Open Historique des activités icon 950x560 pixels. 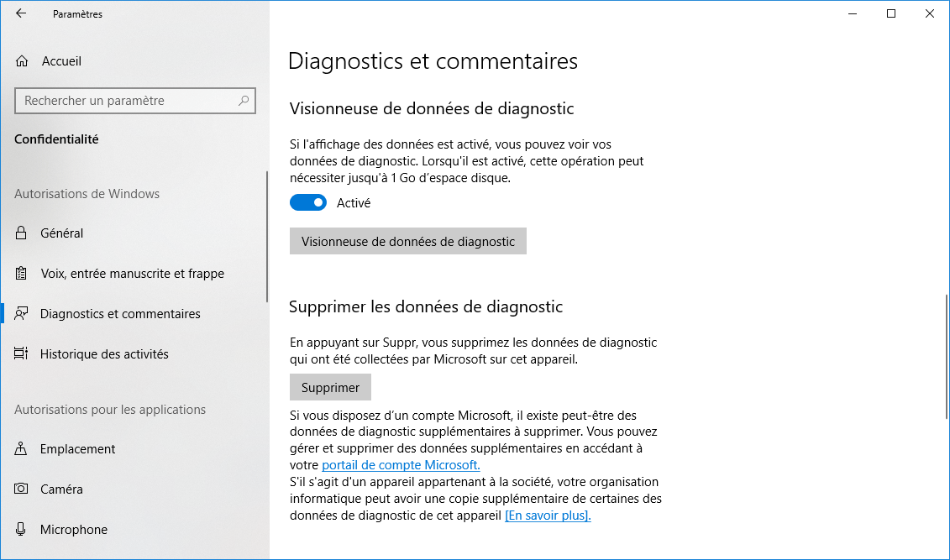pos(21,353)
